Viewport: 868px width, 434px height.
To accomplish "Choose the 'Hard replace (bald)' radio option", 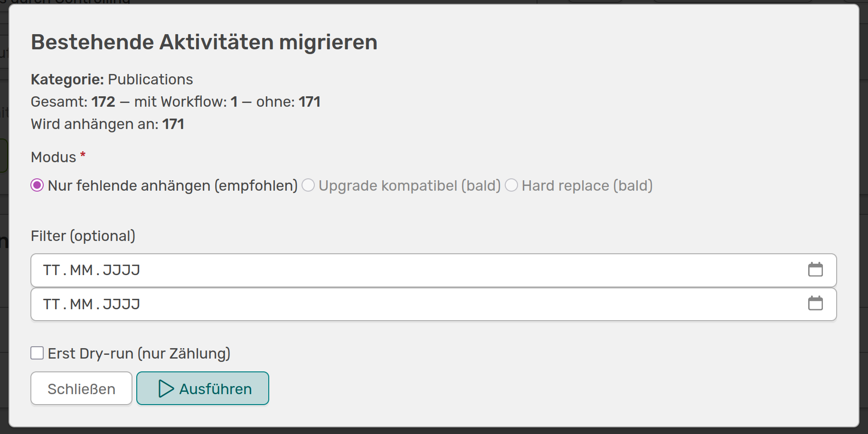I will [x=511, y=185].
